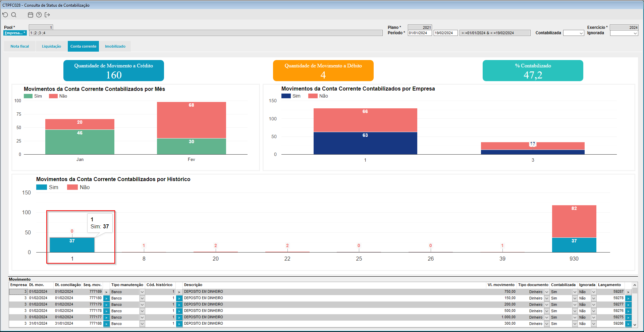Click arrow button beside Lançamento 59277
The width and height of the screenshot is (644, 332).
point(628,305)
